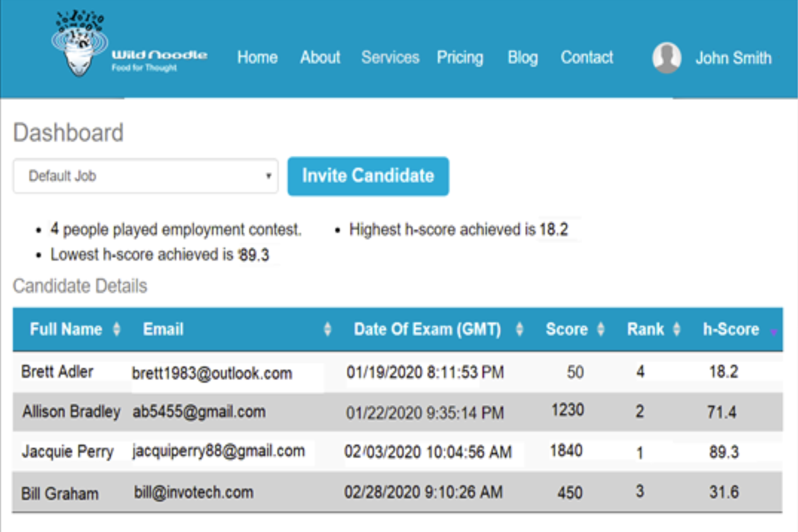Click John Smith's profile avatar
This screenshot has height=532, width=798.
pyautogui.click(x=666, y=58)
